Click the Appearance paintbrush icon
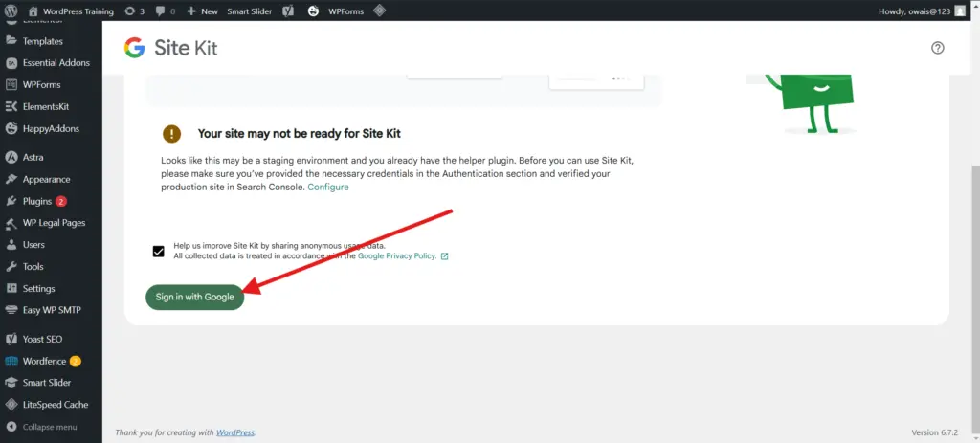The height and width of the screenshot is (443, 980). [11, 179]
